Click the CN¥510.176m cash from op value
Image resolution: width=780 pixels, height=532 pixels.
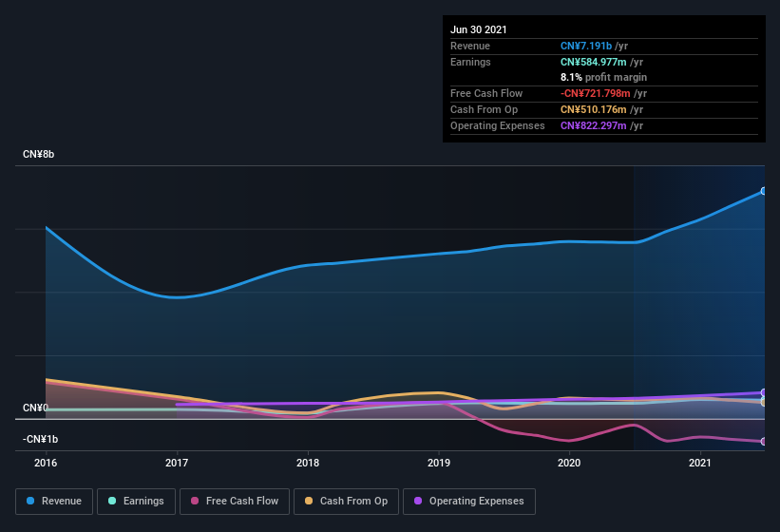(x=594, y=109)
